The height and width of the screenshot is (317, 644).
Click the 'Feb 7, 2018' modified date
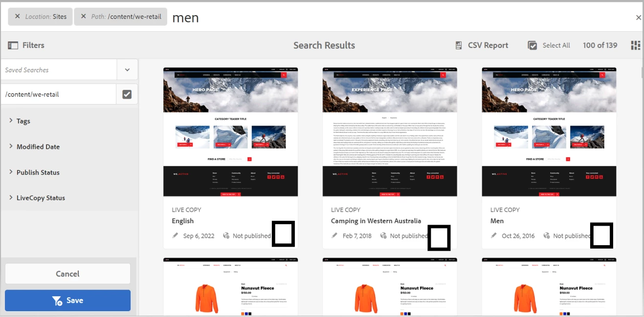(357, 236)
